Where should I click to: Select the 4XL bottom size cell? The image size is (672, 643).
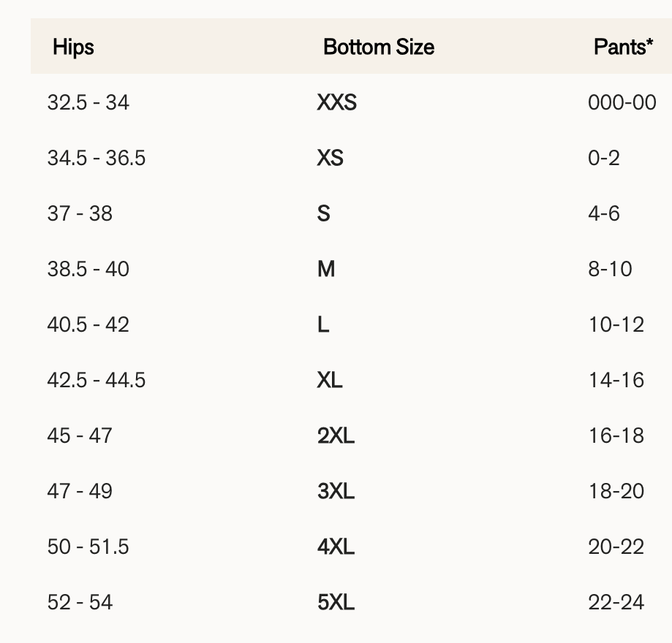pos(336,547)
